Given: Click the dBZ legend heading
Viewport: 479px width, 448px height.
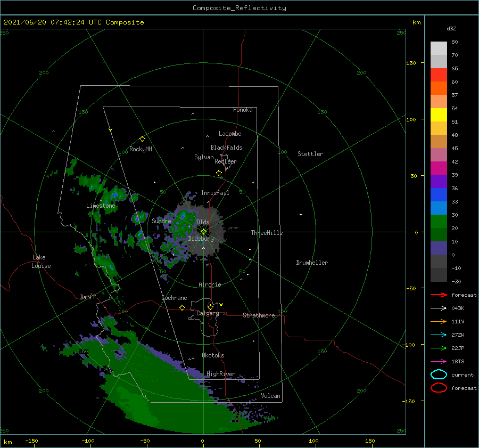Looking at the screenshot, I should coord(451,28).
